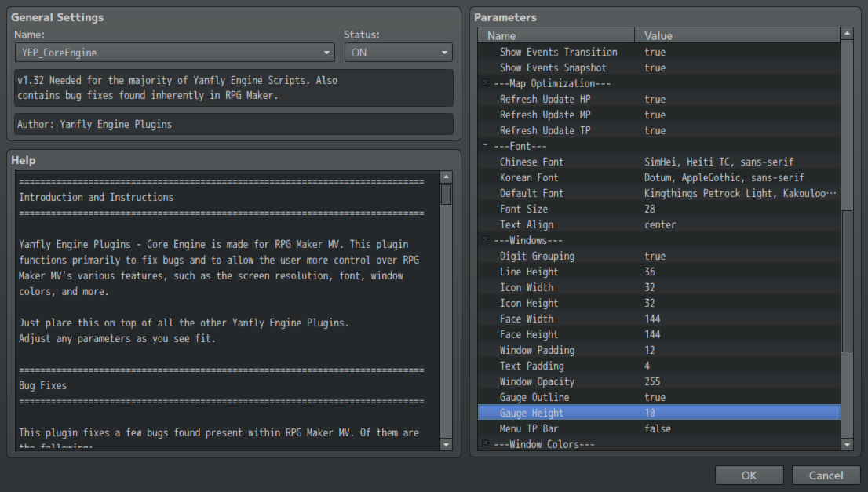The image size is (868, 492).
Task: Select the Show Events Transition parameter
Action: click(x=658, y=52)
